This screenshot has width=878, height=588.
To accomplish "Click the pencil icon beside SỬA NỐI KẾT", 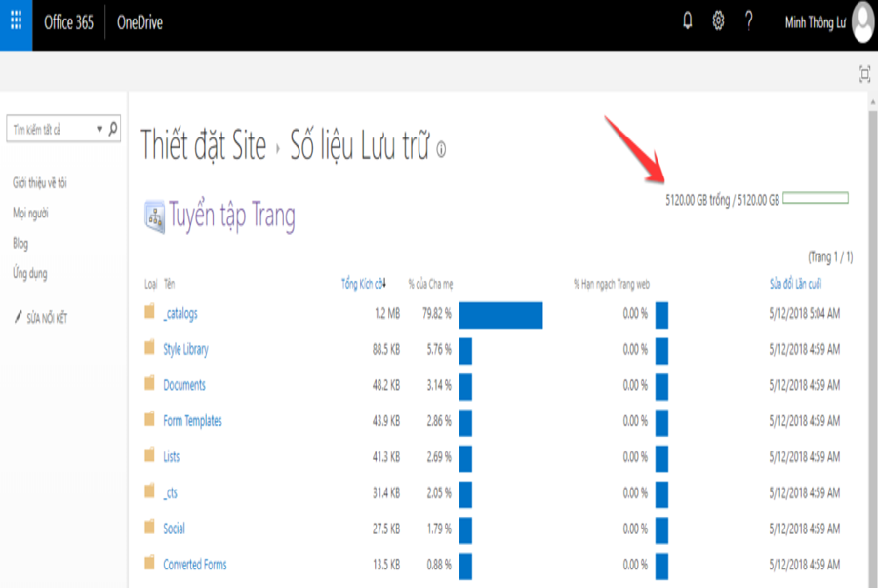I will (18, 318).
